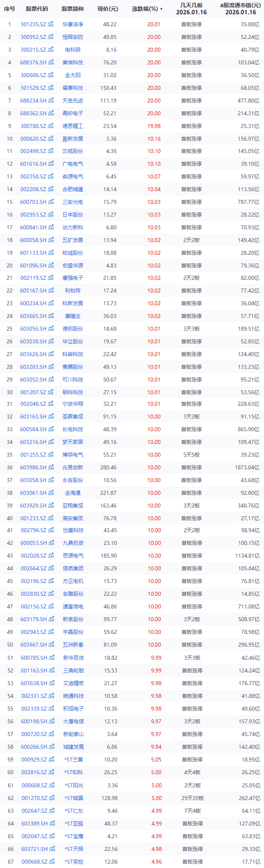This screenshot has width=264, height=868.
Task: Open the chart icon beside 688234.SH
Action: (51, 101)
